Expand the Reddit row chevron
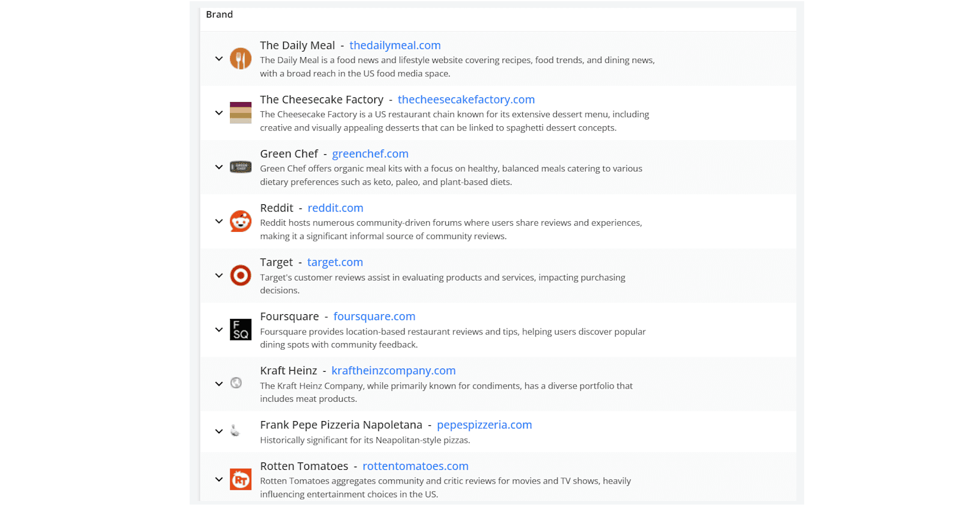 pyautogui.click(x=219, y=221)
